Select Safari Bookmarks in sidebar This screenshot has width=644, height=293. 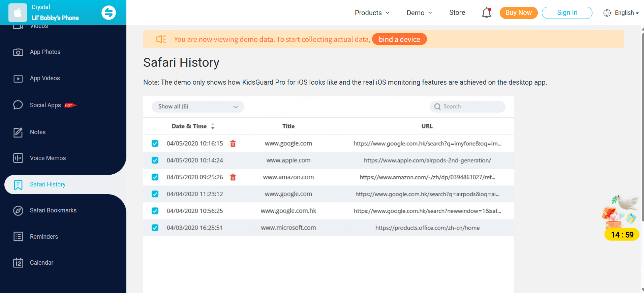53,210
